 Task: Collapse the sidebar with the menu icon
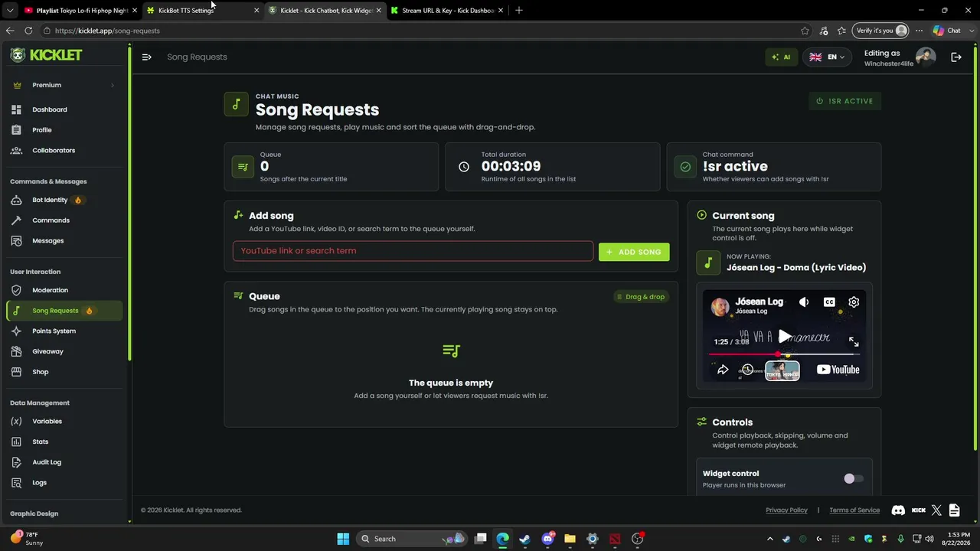pos(146,57)
